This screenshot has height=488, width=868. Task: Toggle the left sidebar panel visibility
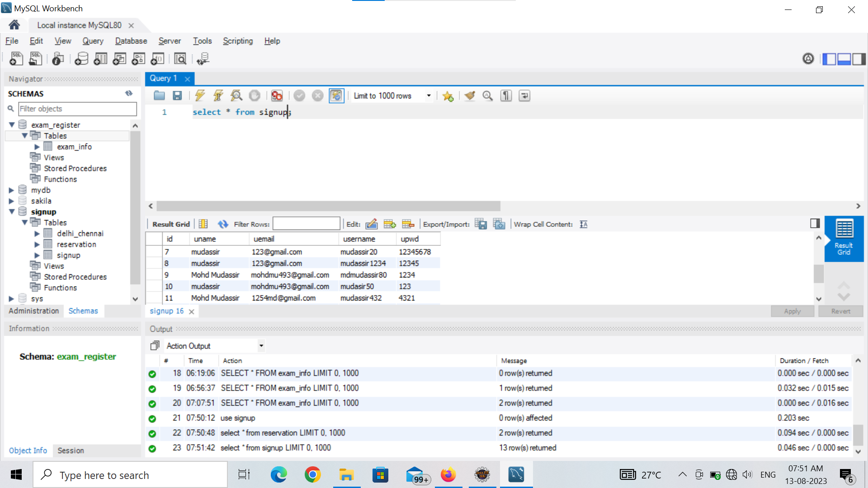829,59
